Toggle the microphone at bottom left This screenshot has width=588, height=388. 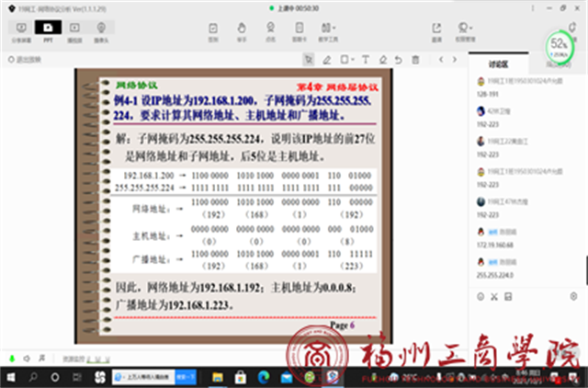click(x=12, y=357)
